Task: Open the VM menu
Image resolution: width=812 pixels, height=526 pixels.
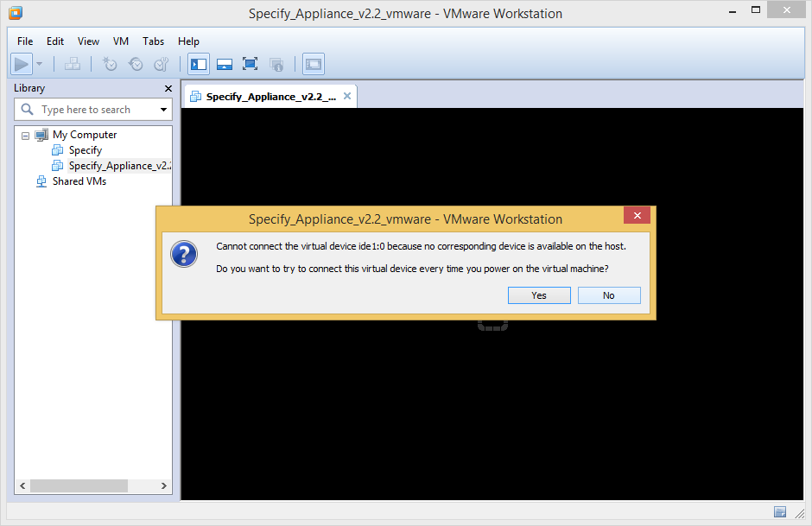Action: tap(121, 41)
